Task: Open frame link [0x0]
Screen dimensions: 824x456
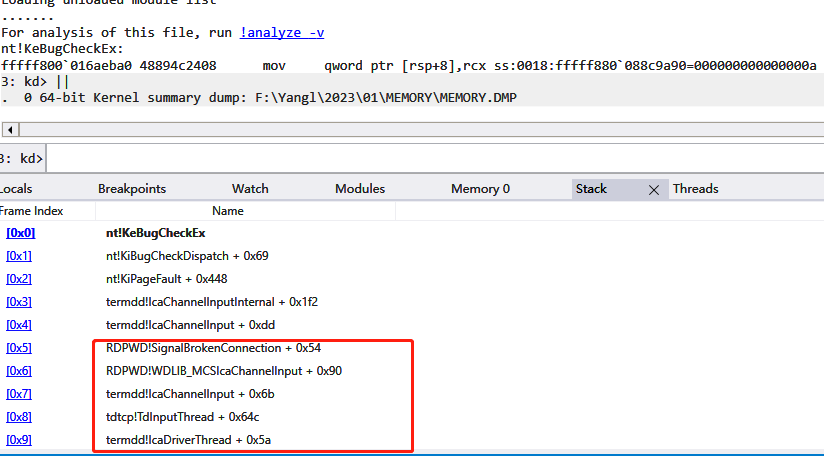Action: tap(20, 233)
